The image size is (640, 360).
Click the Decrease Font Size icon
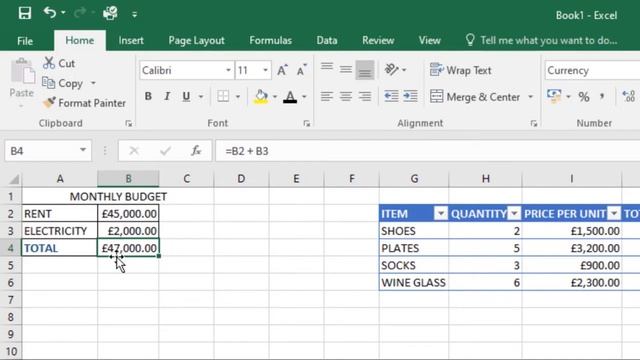click(x=302, y=70)
